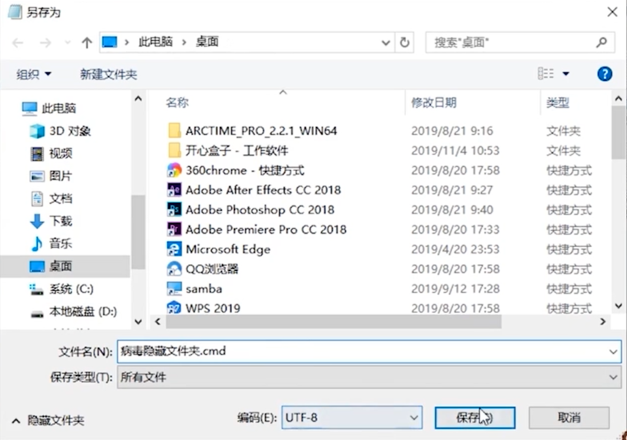Select the Adobe Photoshop CC 2018 shortcut
This screenshot has height=440, width=627.
(259, 210)
